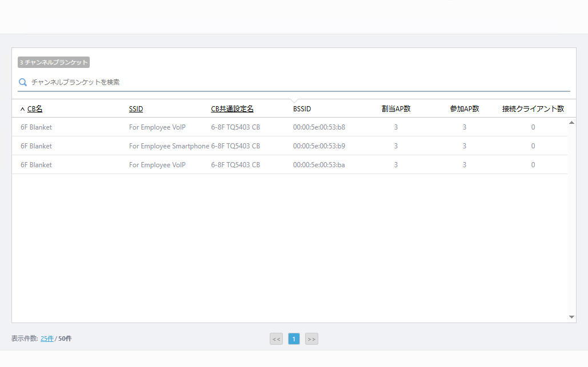The width and height of the screenshot is (588, 367).
Task: Click the 接続クライアント数 column header
Action: 533,108
